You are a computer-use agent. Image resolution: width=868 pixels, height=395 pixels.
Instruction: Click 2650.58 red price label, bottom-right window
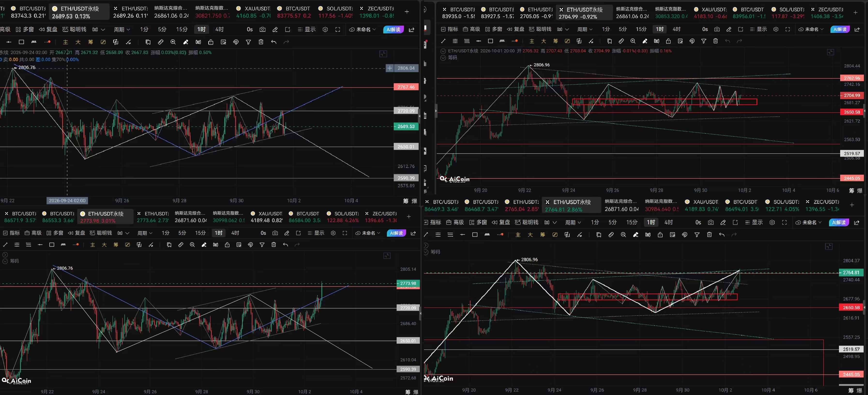pos(851,308)
